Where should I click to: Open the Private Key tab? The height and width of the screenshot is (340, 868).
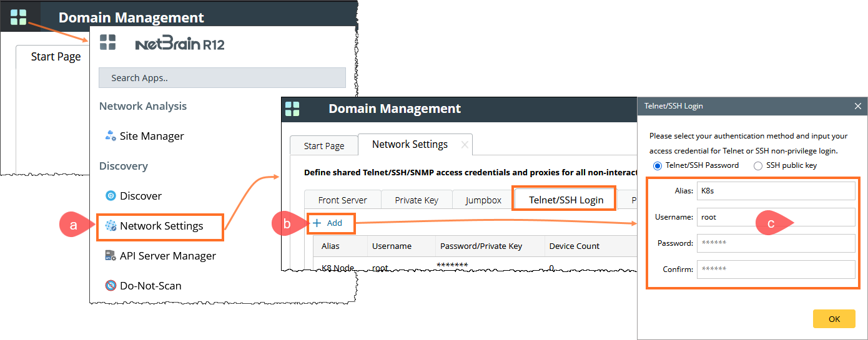point(417,200)
